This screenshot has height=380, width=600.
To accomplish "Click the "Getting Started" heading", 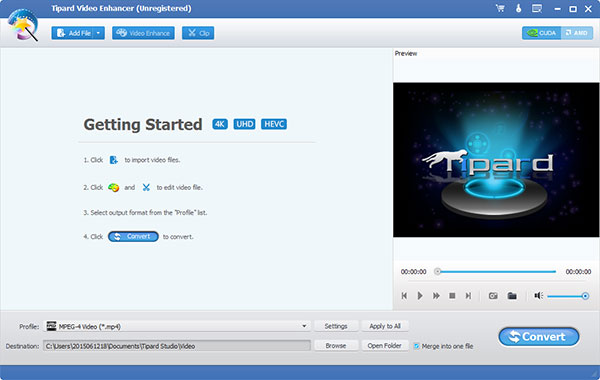I will [x=143, y=124].
